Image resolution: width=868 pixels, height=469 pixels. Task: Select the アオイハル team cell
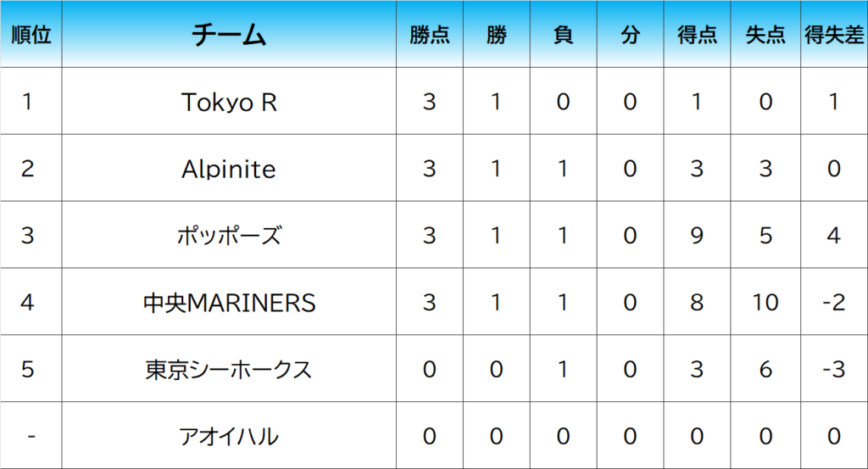[229, 436]
